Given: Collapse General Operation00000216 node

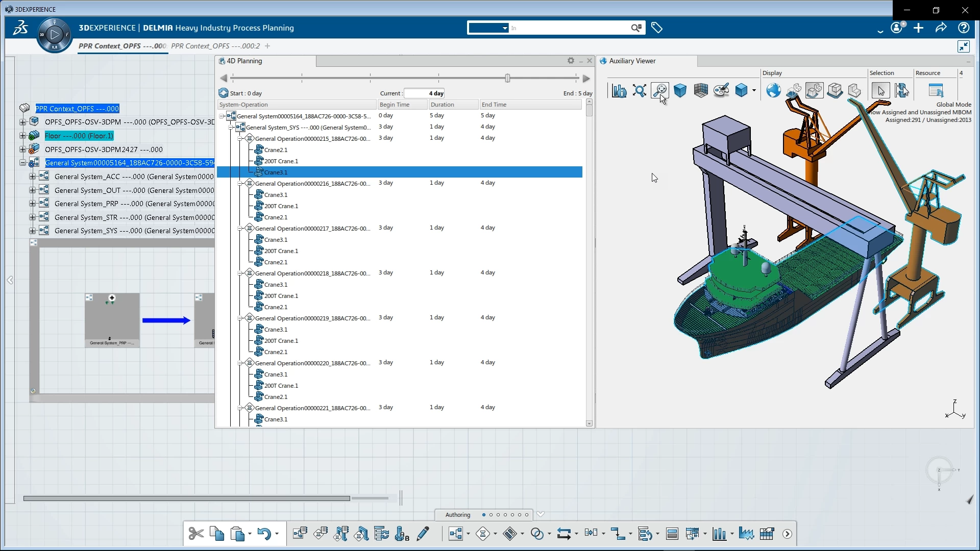Looking at the screenshot, I should [240, 183].
